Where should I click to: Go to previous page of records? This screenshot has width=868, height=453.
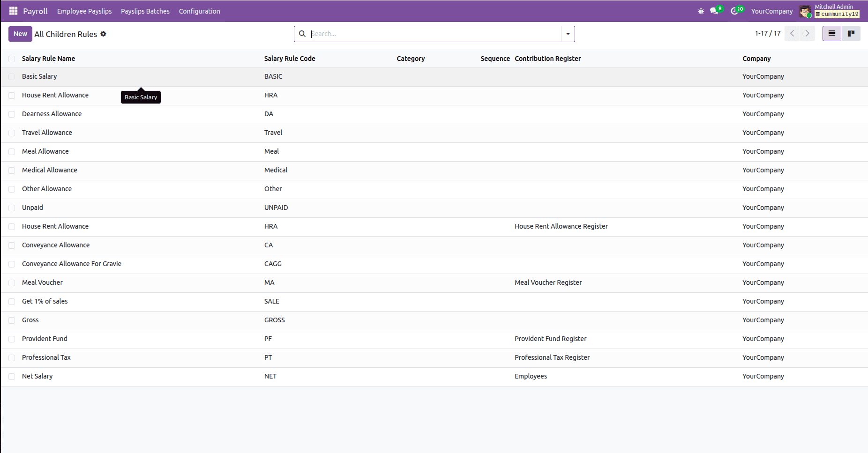pos(792,33)
